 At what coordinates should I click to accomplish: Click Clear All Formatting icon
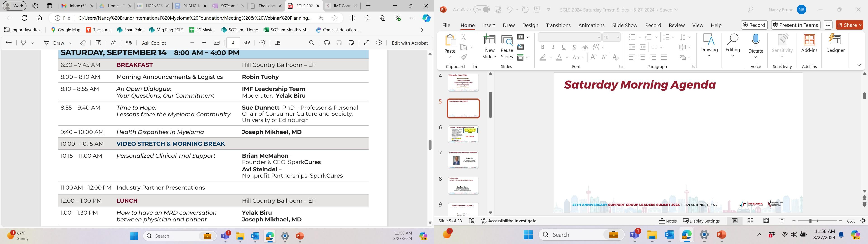[616, 57]
